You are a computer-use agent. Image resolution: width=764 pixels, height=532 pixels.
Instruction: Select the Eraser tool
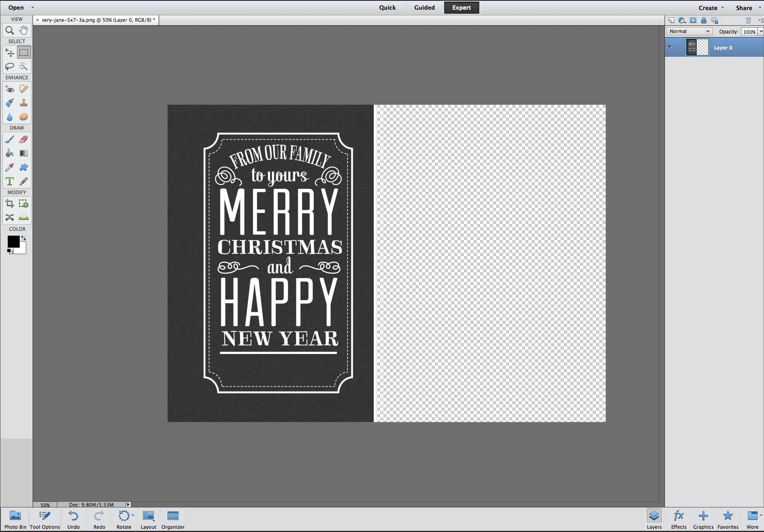[x=24, y=139]
